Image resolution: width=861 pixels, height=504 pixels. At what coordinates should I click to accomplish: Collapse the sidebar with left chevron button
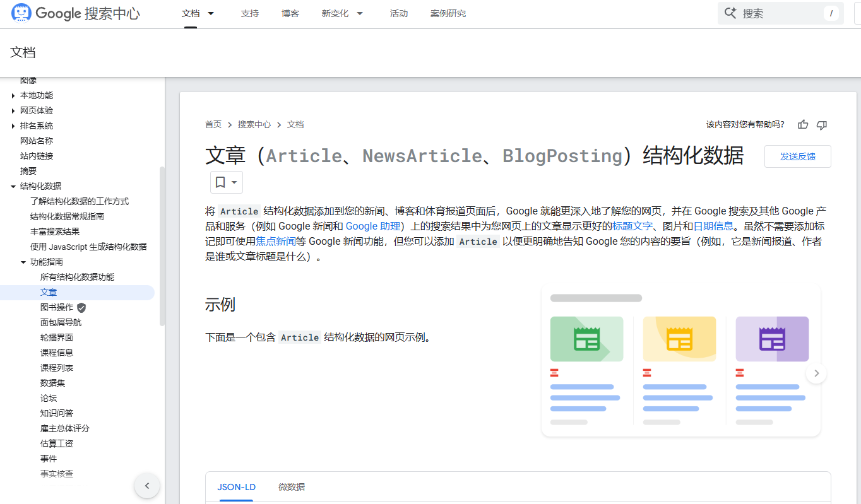point(147,486)
